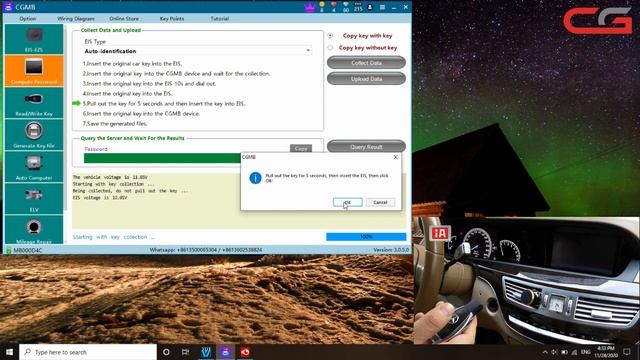Image resolution: width=640 pixels, height=360 pixels.
Task: Click the taskbar clock and date
Action: click(x=606, y=352)
